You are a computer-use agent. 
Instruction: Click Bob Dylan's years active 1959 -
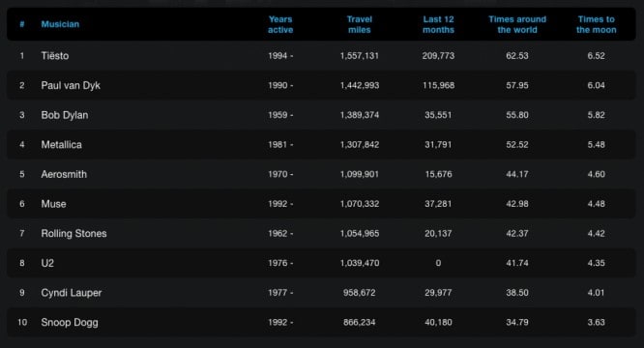280,115
